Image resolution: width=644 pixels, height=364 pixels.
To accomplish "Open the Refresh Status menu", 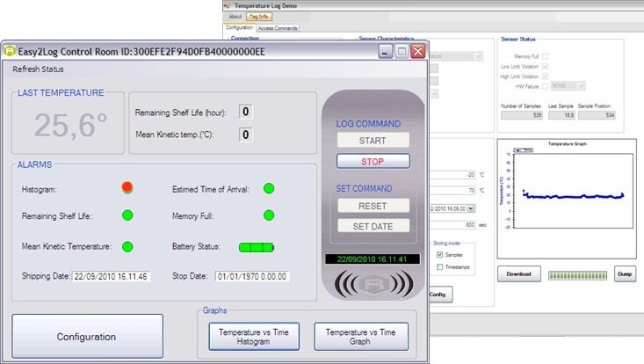I will coord(38,69).
